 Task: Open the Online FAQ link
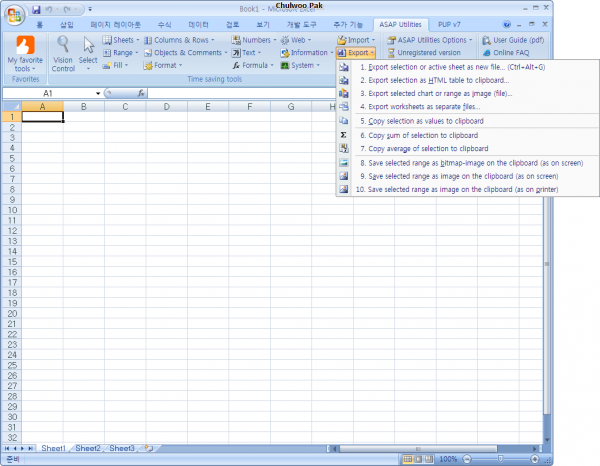[506, 53]
